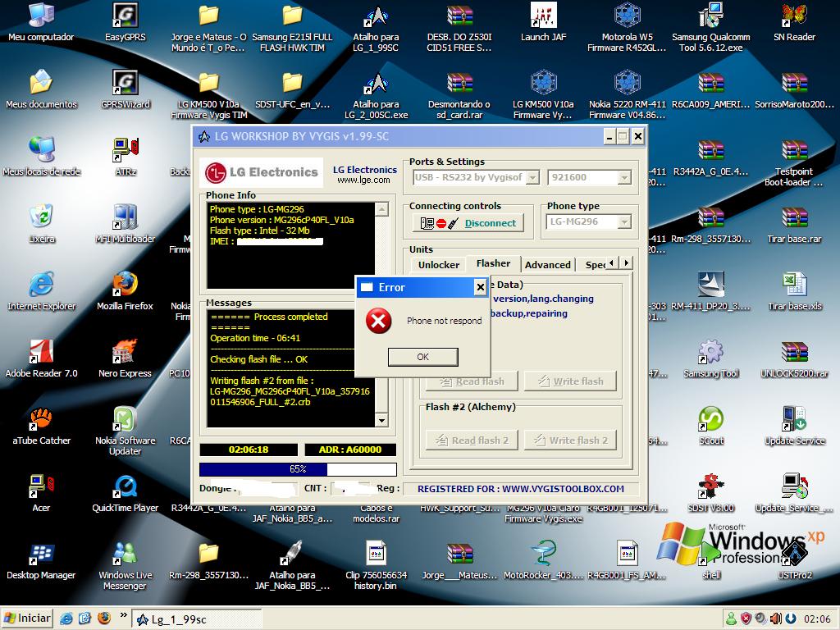This screenshot has width=840, height=630.
Task: Click OK in the Error dialog
Action: coord(422,357)
